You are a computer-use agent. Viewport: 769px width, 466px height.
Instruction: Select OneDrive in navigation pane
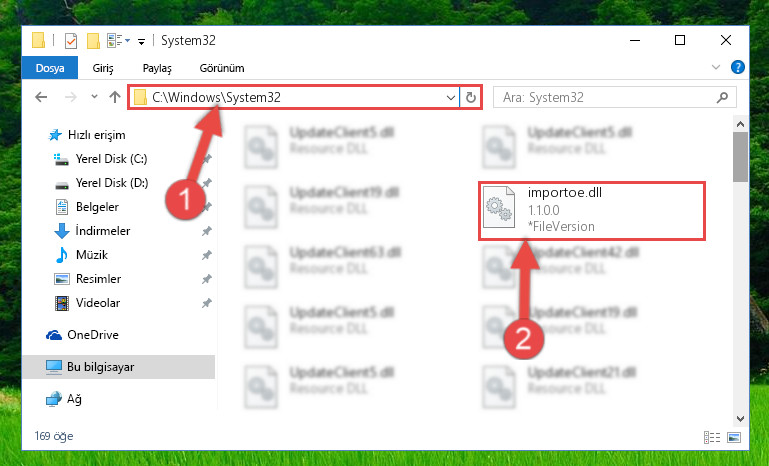[x=93, y=335]
